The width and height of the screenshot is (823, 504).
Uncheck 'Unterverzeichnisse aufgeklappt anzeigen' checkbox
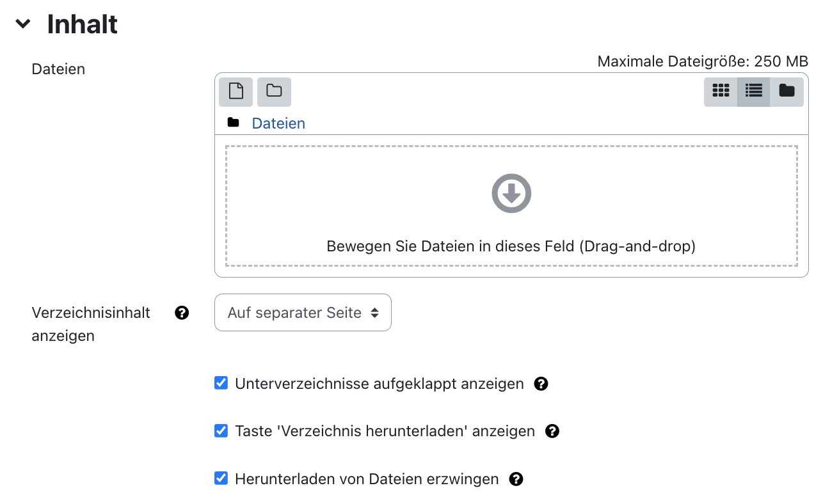[221, 383]
